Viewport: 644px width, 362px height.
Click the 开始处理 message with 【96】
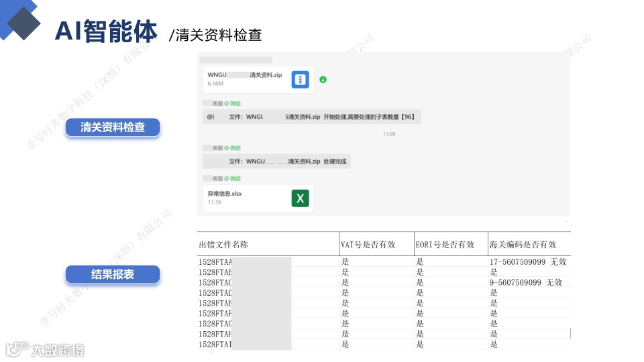(312, 117)
